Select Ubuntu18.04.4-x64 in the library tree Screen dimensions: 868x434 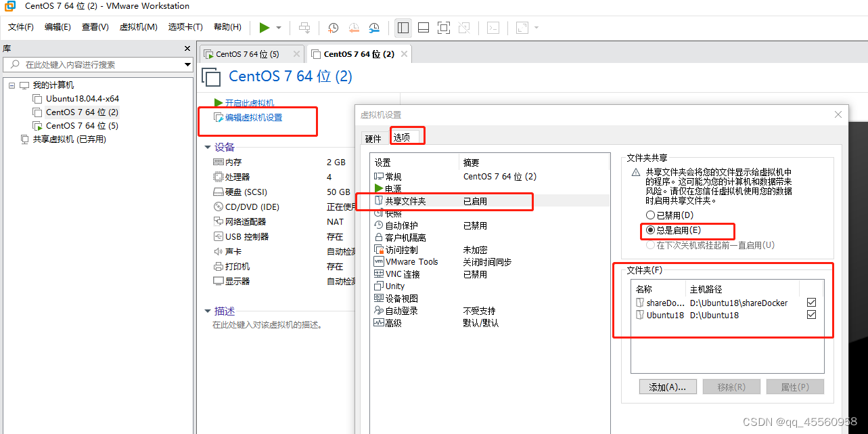coord(82,99)
